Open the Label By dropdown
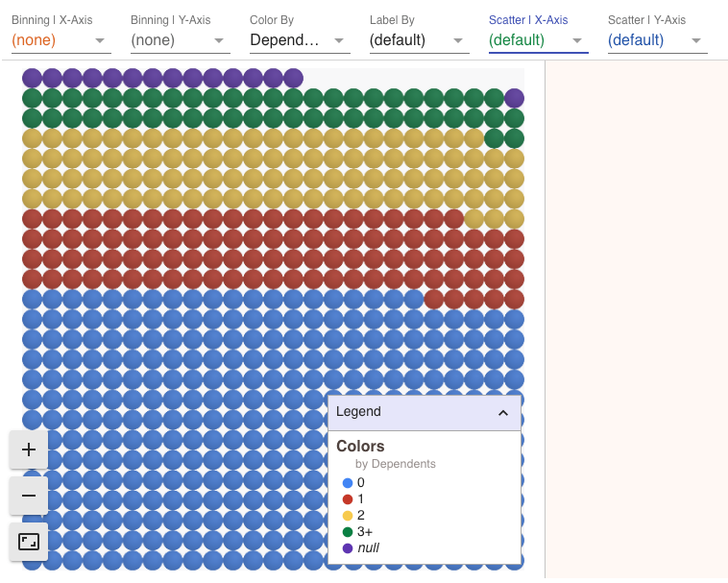 (x=419, y=40)
